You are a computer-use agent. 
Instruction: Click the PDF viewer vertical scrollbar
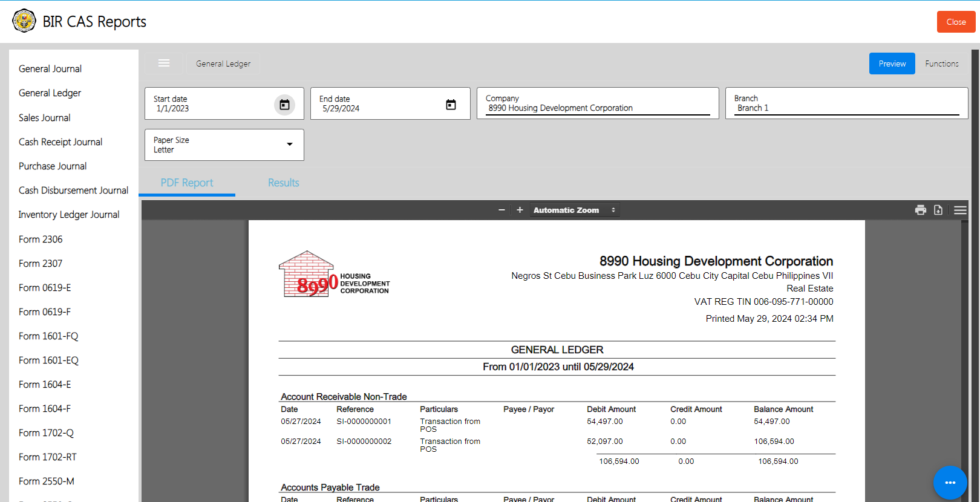pyautogui.click(x=965, y=360)
